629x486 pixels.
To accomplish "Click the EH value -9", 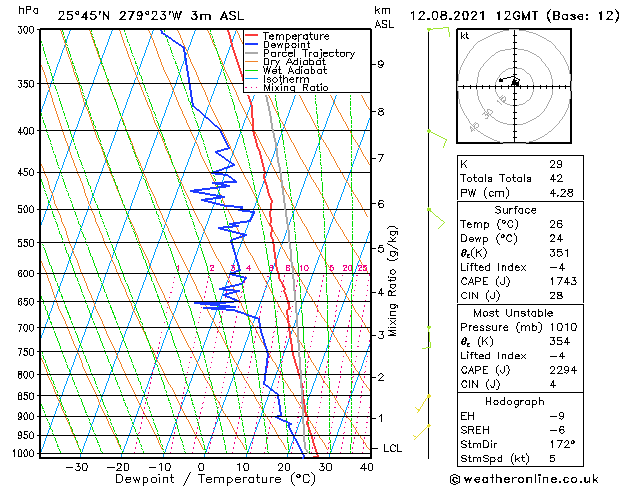I will [557, 416].
